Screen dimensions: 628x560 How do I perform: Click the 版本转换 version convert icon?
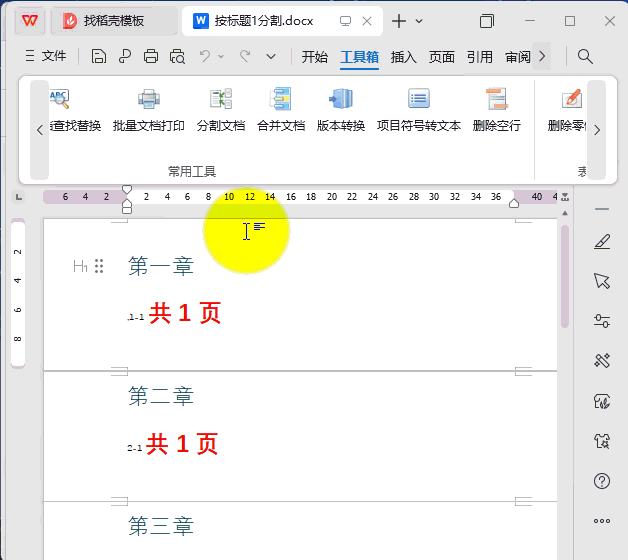pos(341,110)
